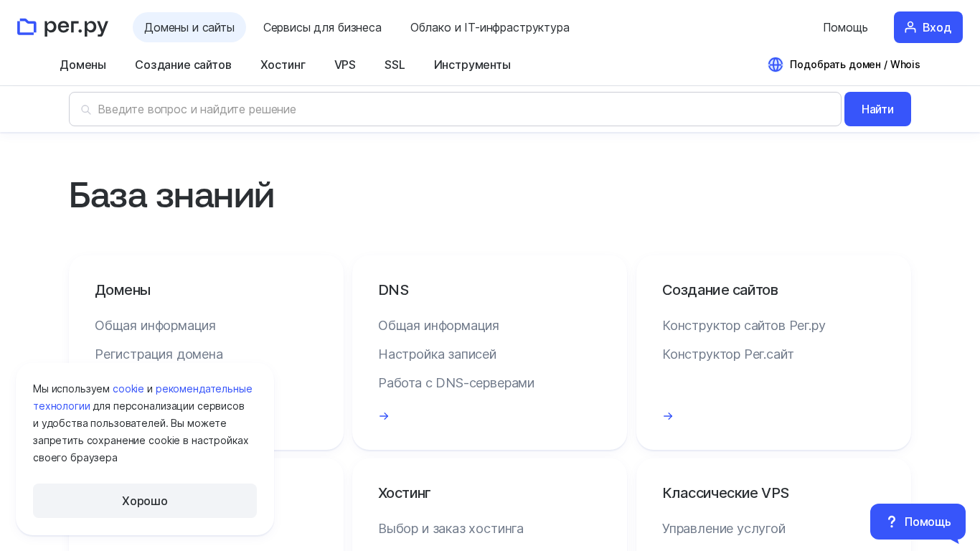Expand the Создание сайтов submenu
This screenshot has width=980, height=551.
click(183, 65)
